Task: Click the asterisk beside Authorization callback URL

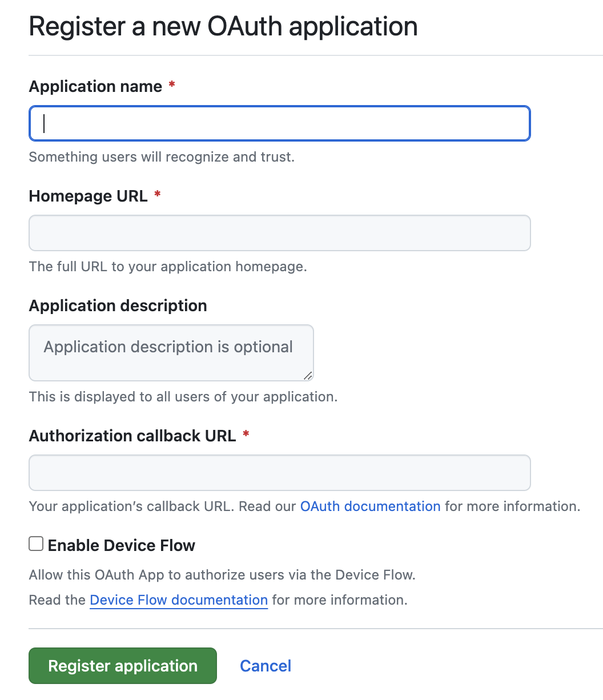Action: (246, 435)
